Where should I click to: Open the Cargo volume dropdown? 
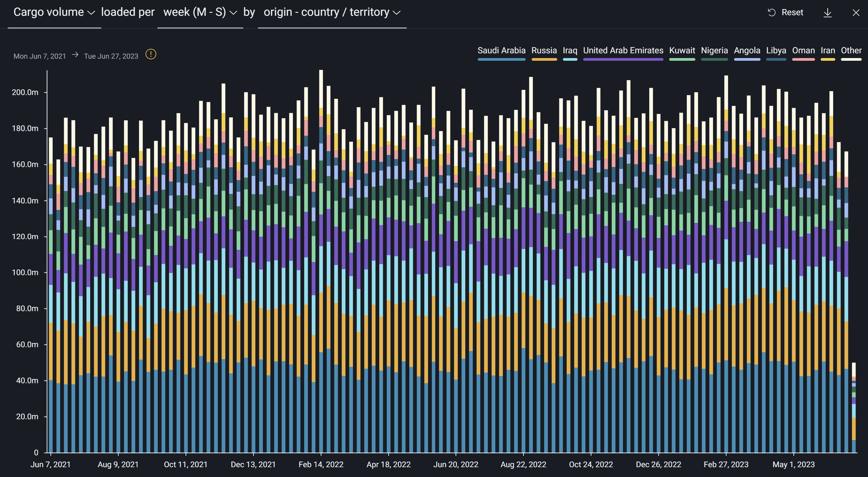pyautogui.click(x=54, y=13)
